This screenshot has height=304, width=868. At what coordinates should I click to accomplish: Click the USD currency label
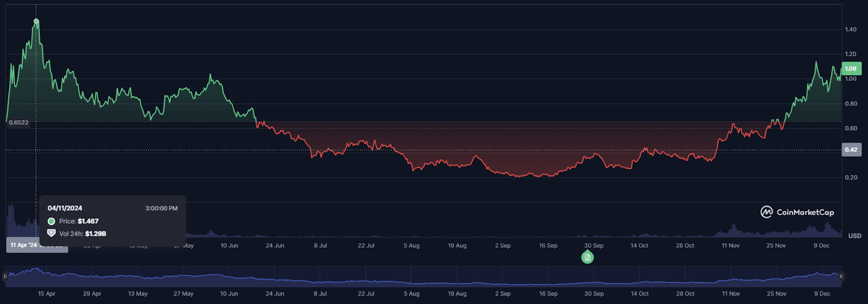pos(854,236)
